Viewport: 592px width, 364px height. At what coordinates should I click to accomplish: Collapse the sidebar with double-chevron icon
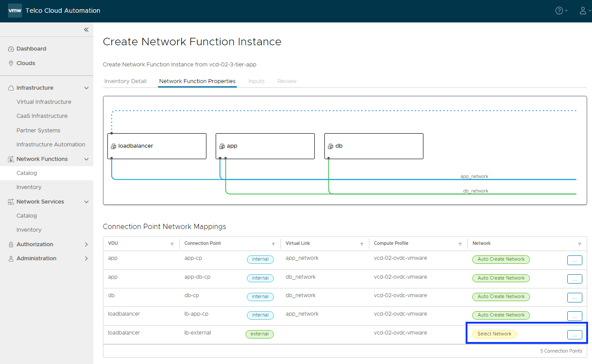click(86, 29)
